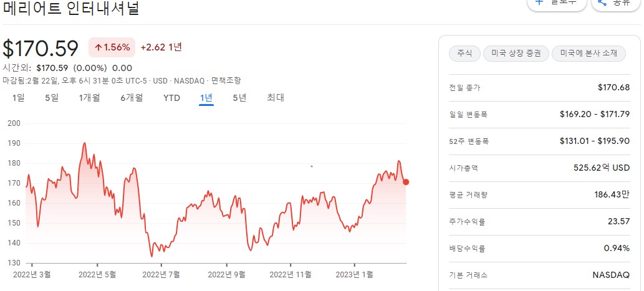
Task: Select the YTD range tab
Action: 171,98
